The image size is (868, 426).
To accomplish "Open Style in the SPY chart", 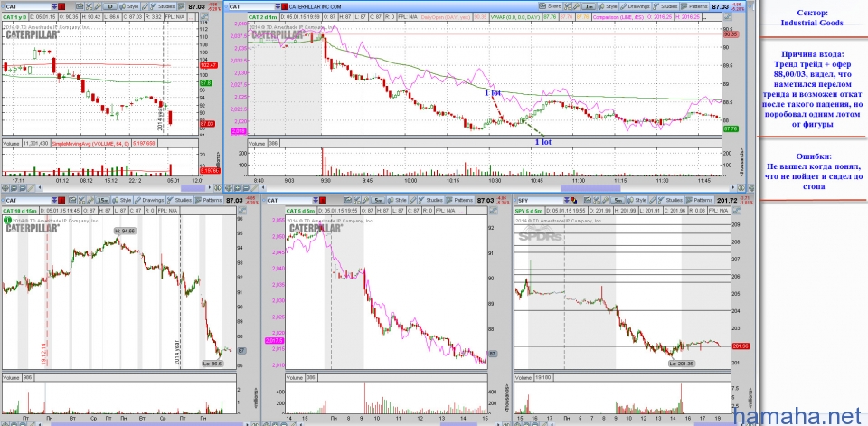I will [x=637, y=200].
